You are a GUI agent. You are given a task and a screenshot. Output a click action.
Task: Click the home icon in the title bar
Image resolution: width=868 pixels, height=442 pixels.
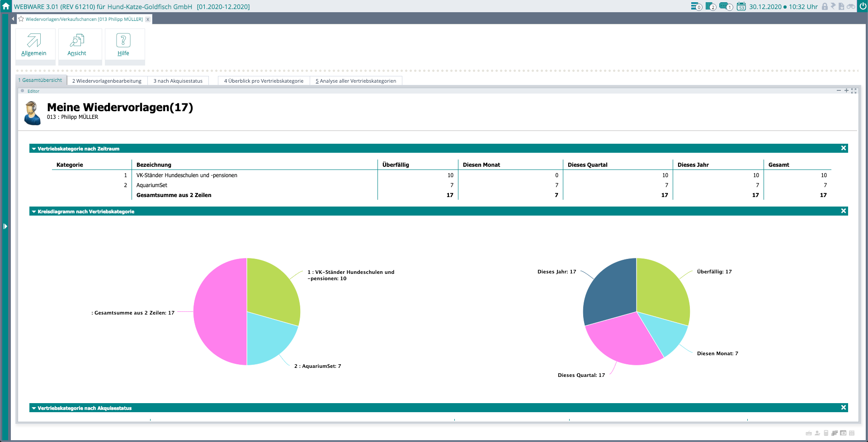[6, 6]
